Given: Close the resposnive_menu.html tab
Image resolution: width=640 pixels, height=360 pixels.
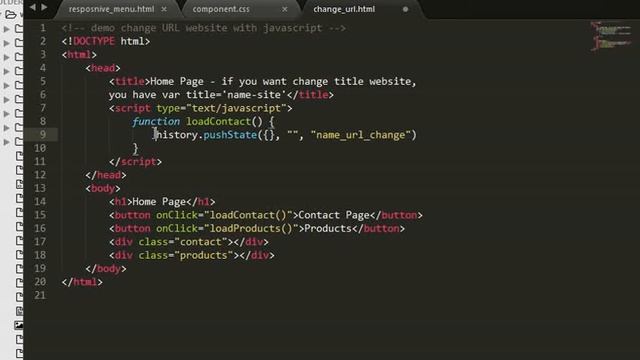Looking at the screenshot, I should click(x=164, y=9).
